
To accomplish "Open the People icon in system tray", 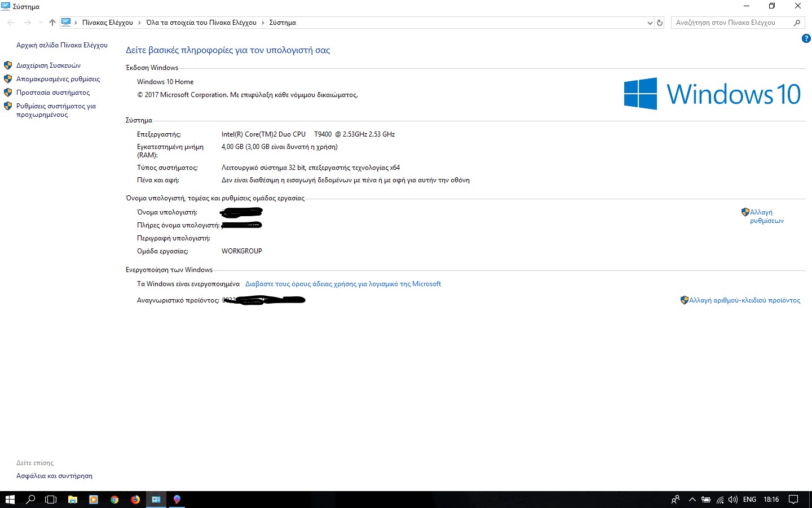I will pos(676,500).
